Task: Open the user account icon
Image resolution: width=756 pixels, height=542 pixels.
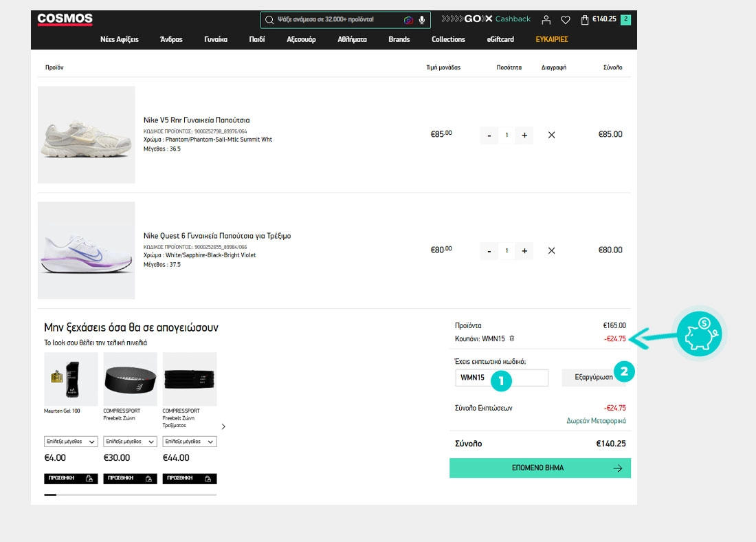Action: (546, 20)
